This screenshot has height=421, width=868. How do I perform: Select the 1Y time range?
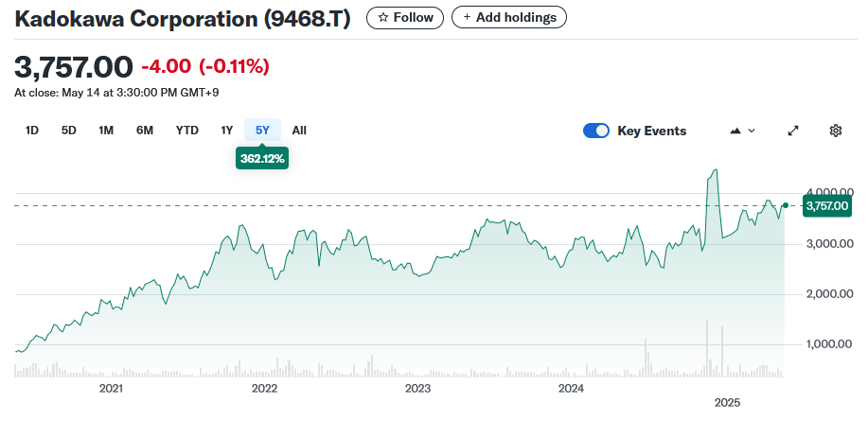coord(227,131)
